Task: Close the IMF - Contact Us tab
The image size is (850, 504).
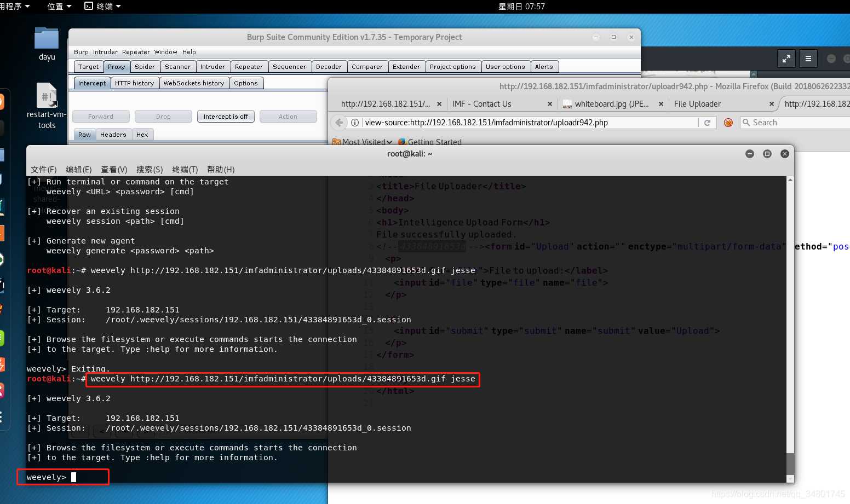Action: 550,104
